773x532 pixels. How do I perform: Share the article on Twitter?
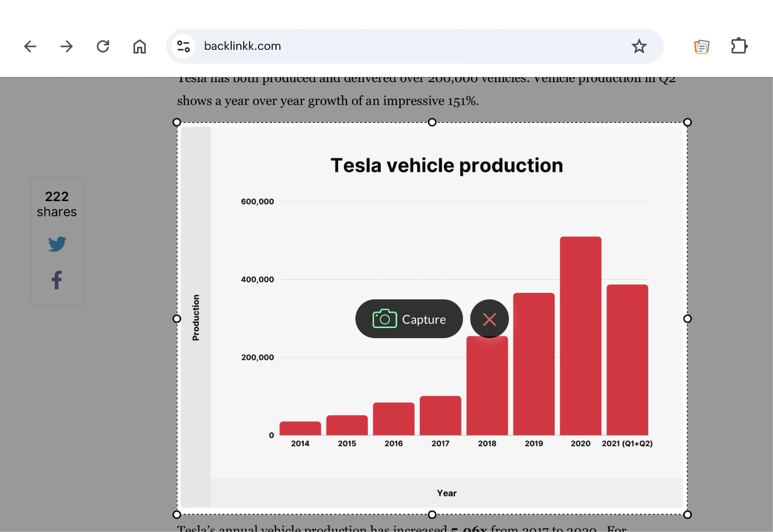click(x=57, y=244)
